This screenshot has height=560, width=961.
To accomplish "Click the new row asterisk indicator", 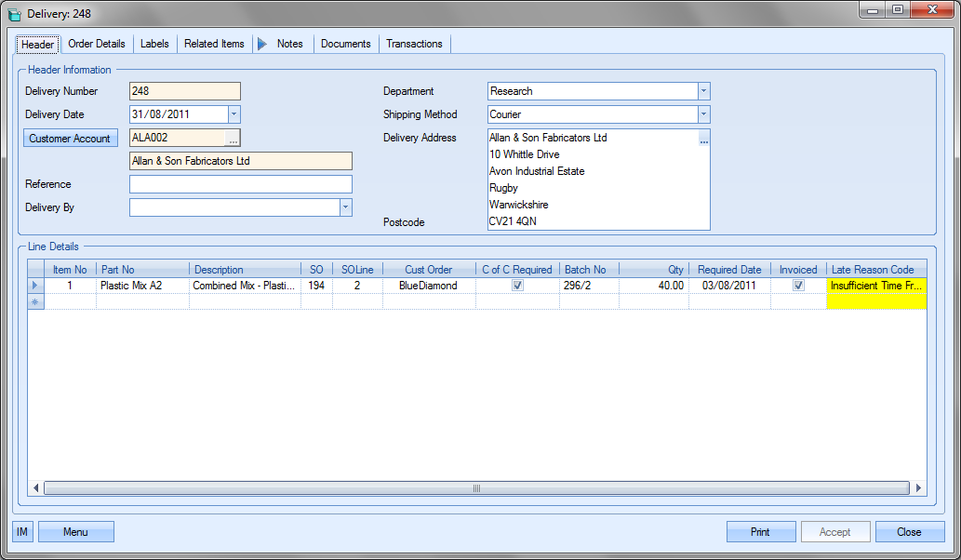I will (x=36, y=302).
